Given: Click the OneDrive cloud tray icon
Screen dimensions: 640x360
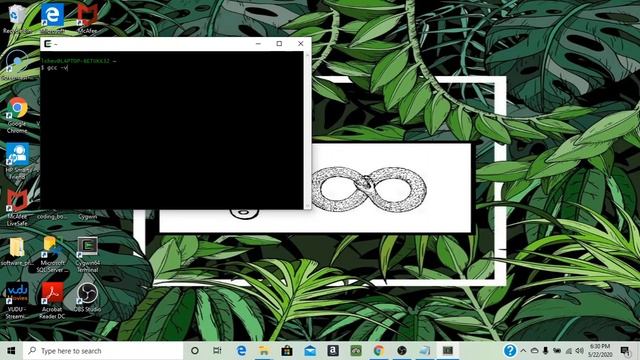Looking at the screenshot, I should [x=534, y=351].
